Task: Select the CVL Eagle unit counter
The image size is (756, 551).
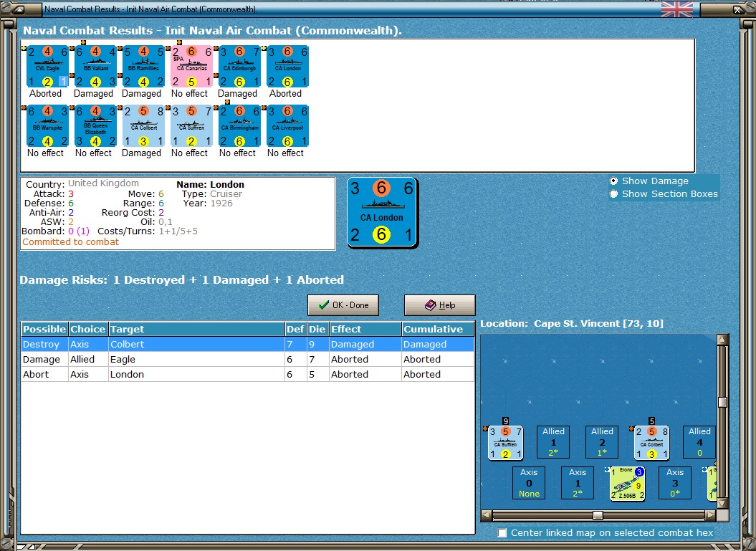Action: [x=47, y=67]
